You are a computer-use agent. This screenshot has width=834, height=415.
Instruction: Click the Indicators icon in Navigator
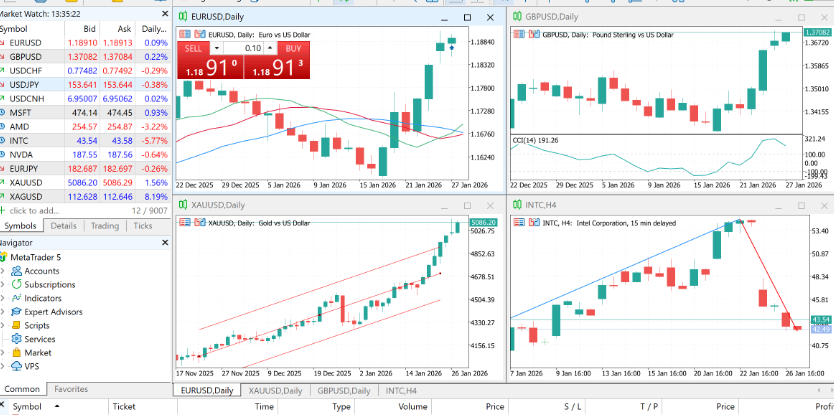(x=16, y=298)
